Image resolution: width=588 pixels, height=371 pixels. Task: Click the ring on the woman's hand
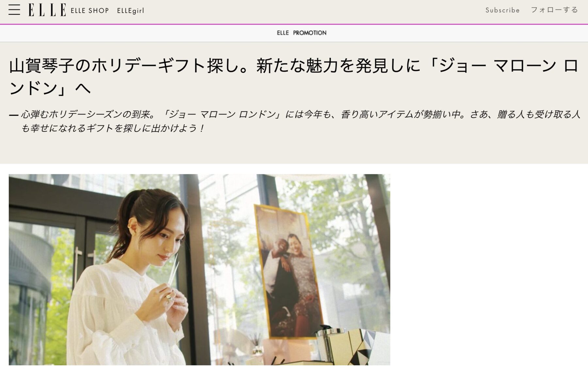169,298
